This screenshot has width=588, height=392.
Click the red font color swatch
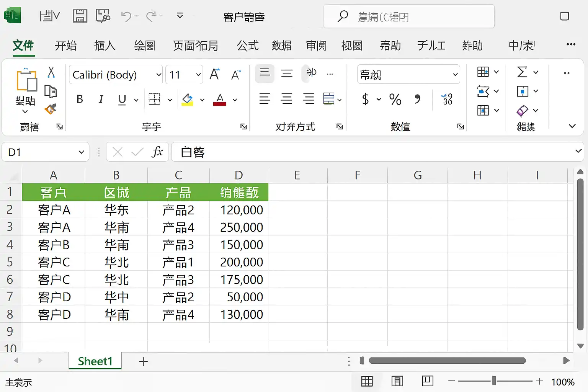click(x=219, y=100)
